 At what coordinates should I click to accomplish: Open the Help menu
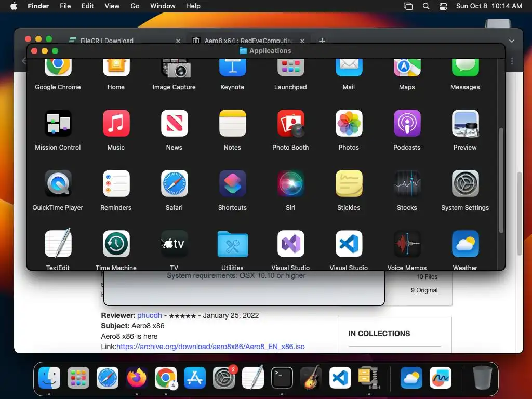[193, 6]
